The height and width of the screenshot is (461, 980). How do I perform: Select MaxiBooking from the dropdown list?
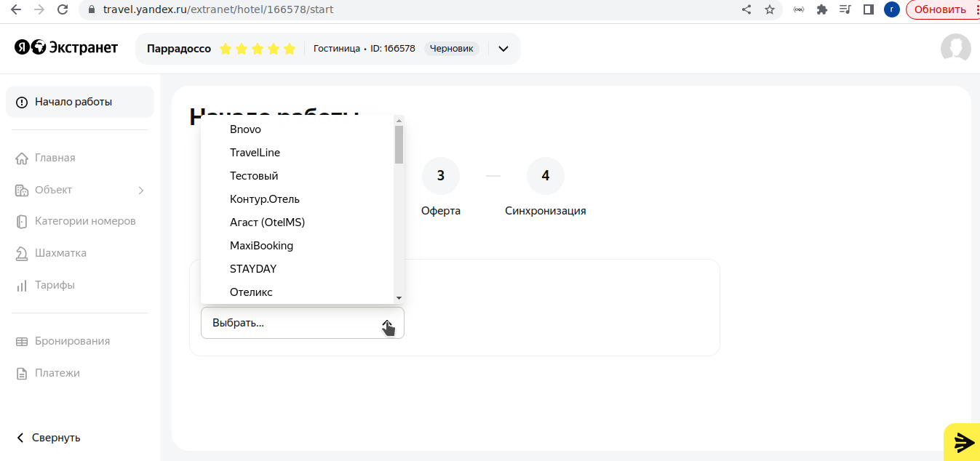(298, 246)
